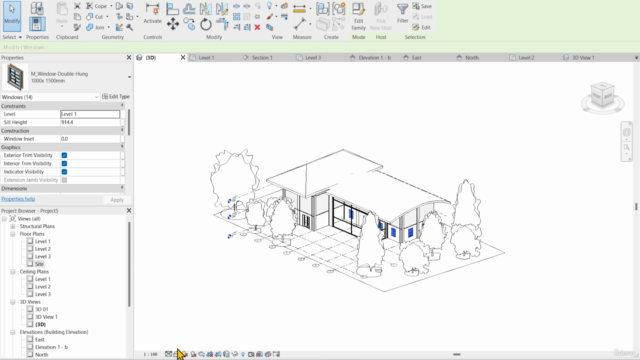This screenshot has width=640, height=360.
Task: Collapse the Constraints section
Action: (122, 106)
